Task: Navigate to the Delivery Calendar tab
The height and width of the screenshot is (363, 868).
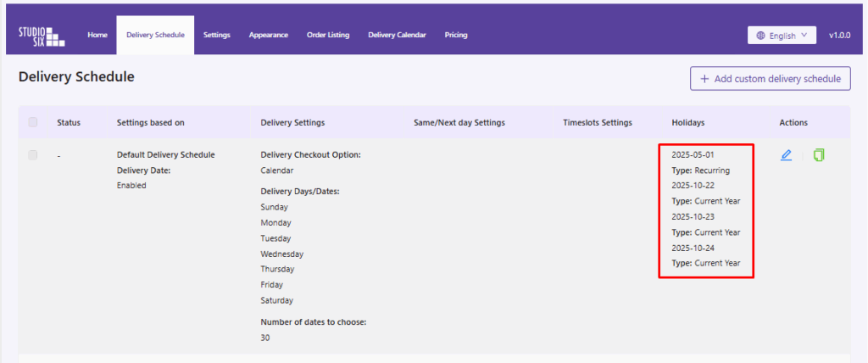Action: [x=397, y=36]
